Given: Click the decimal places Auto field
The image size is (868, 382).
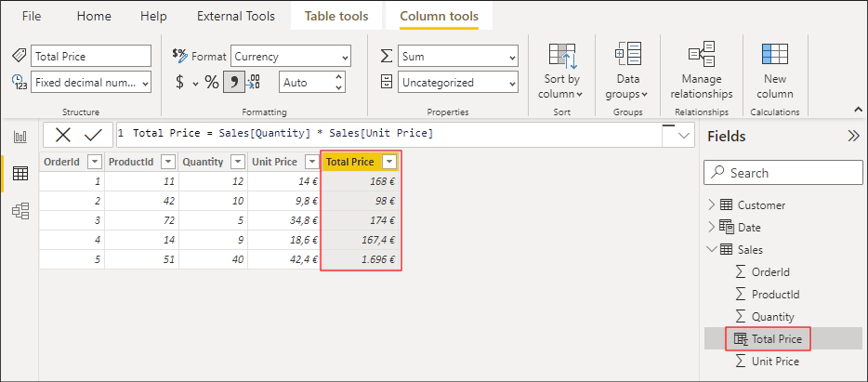Looking at the screenshot, I should tap(306, 83).
